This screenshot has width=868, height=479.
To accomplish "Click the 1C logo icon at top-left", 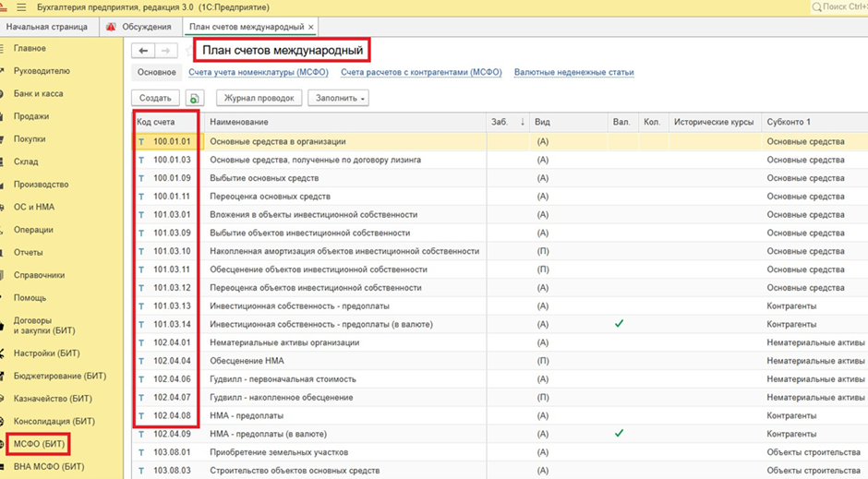I will point(6,6).
